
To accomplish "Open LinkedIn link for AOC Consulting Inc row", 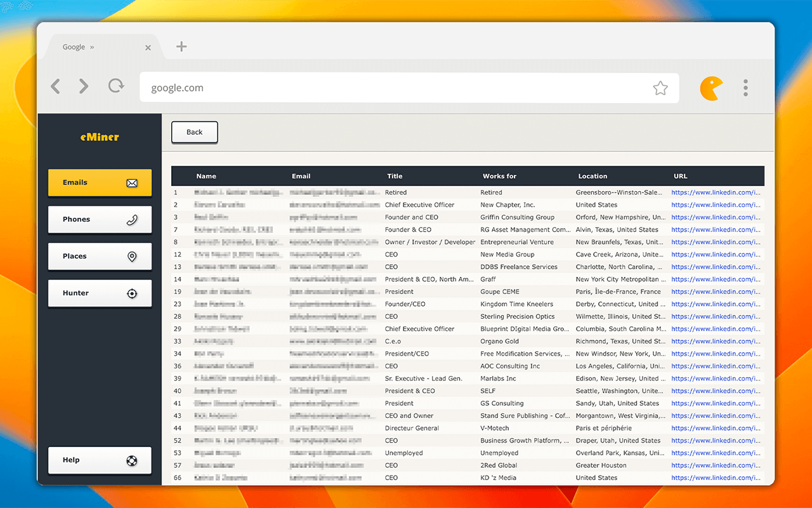I will (716, 366).
